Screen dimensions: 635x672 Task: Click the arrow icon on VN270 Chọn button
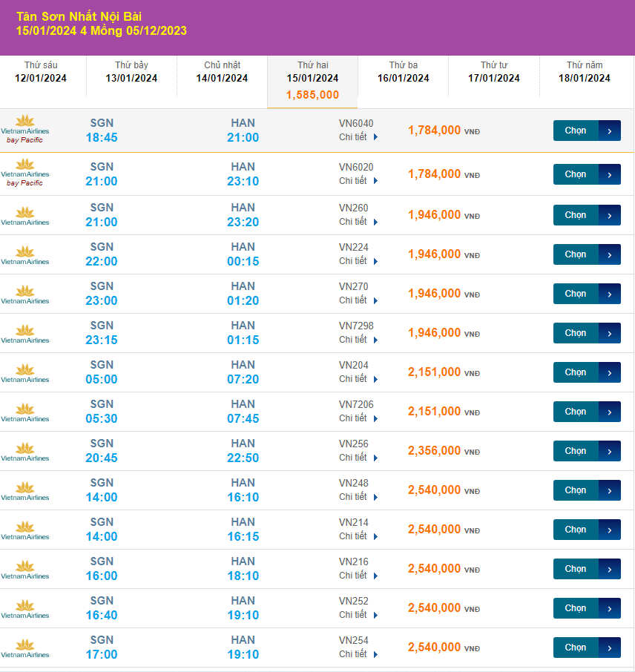[x=609, y=294]
